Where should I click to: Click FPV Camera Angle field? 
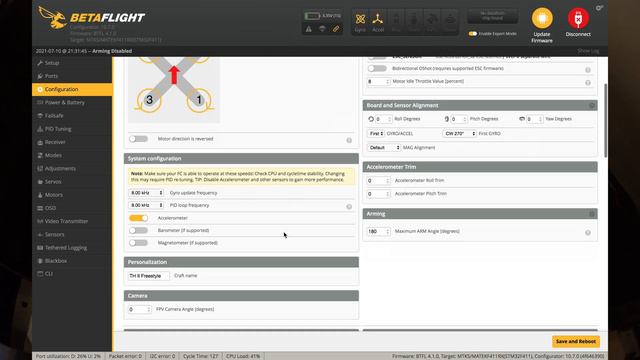[140, 309]
